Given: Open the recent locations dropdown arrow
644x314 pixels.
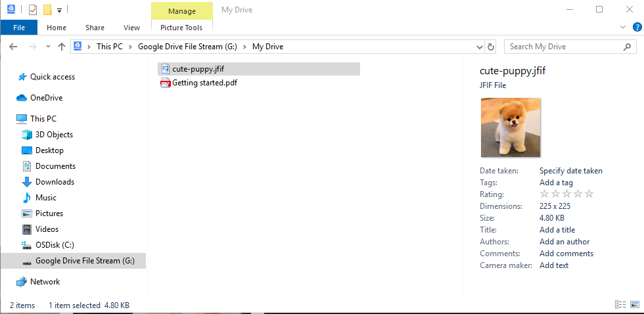Looking at the screenshot, I should coord(47,47).
